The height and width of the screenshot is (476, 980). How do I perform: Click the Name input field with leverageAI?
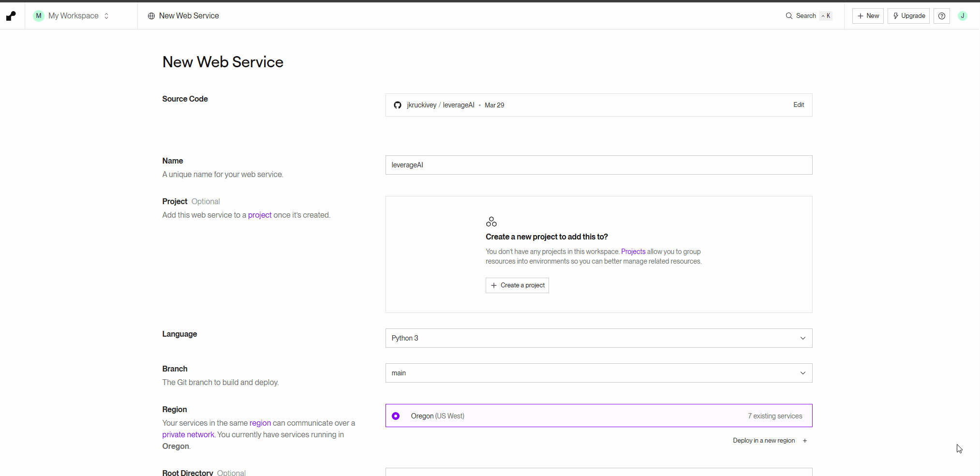(599, 165)
